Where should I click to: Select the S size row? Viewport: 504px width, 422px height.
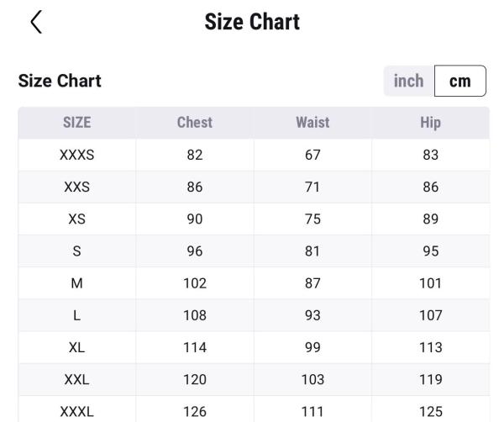pos(76,251)
